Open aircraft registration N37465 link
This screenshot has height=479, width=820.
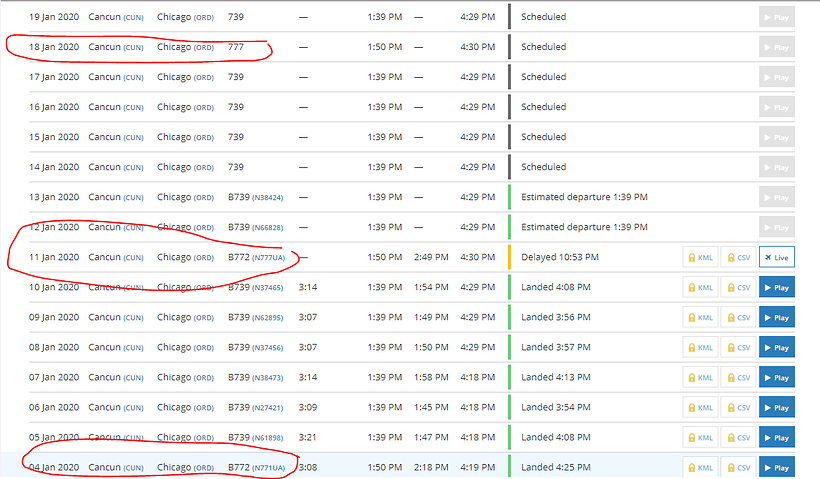pos(267,288)
